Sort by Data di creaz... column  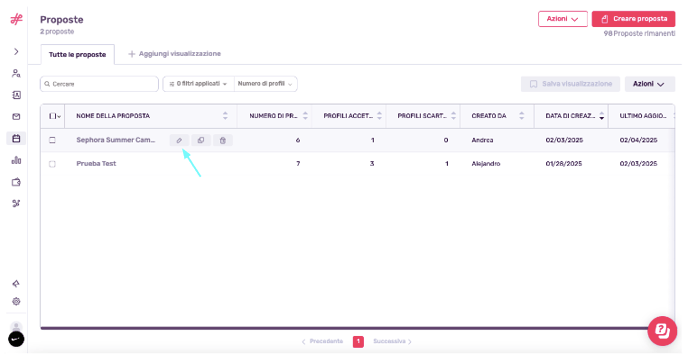coord(602,116)
